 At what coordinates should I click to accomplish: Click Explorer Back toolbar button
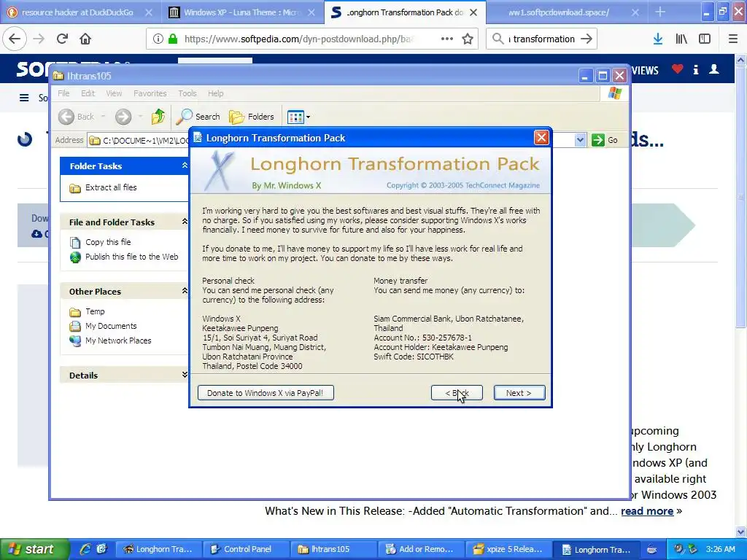[76, 116]
